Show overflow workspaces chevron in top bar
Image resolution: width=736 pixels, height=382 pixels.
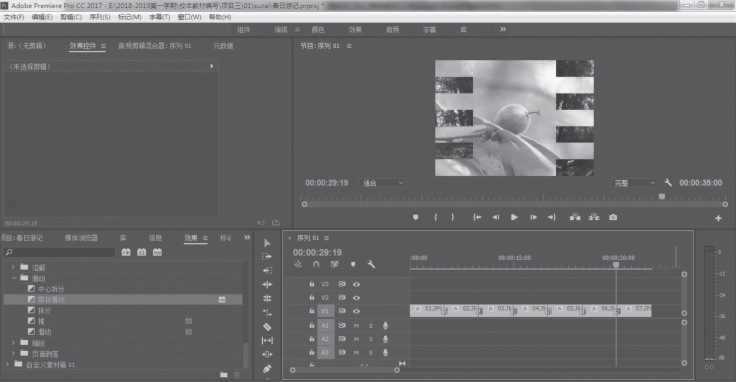click(x=503, y=29)
